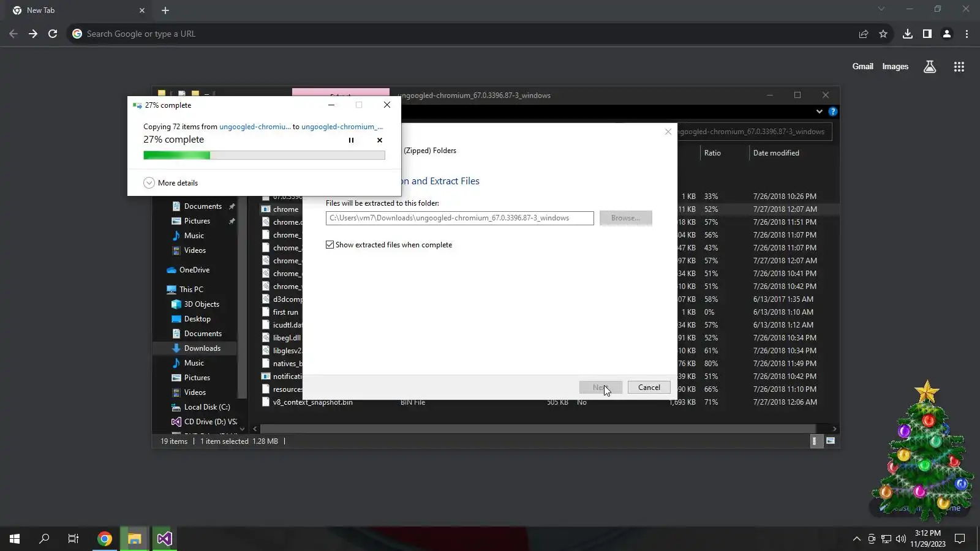Click the file list horizontal scrollbar

point(538,429)
